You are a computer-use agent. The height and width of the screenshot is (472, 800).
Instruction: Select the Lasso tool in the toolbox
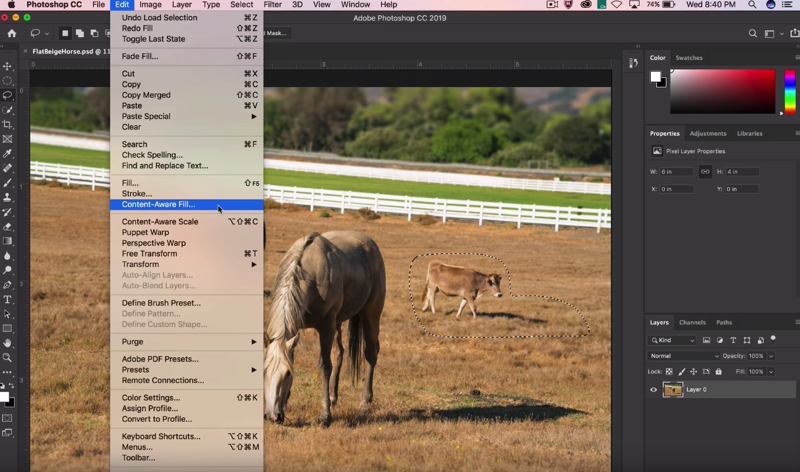coord(7,95)
